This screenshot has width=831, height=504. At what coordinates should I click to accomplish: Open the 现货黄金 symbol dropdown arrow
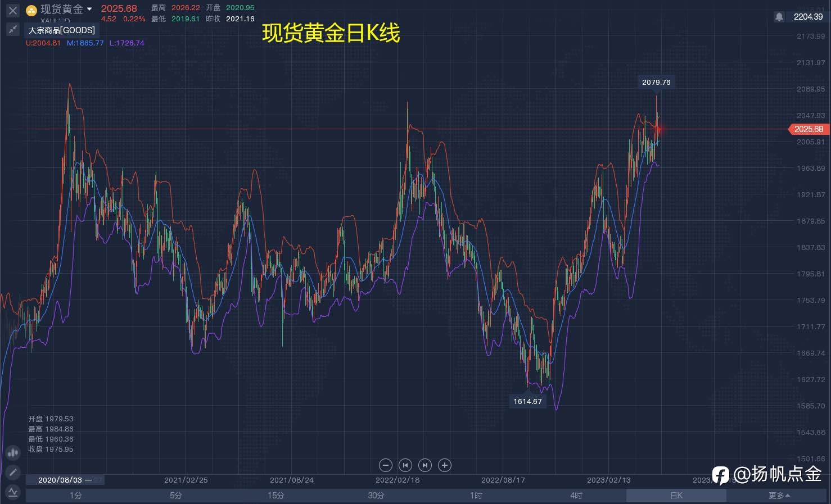click(89, 9)
